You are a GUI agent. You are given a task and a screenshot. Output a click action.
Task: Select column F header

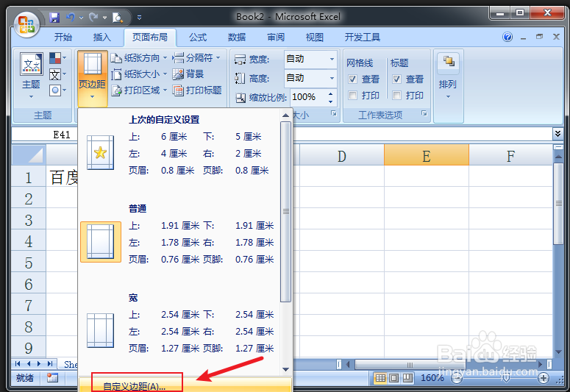click(x=510, y=156)
